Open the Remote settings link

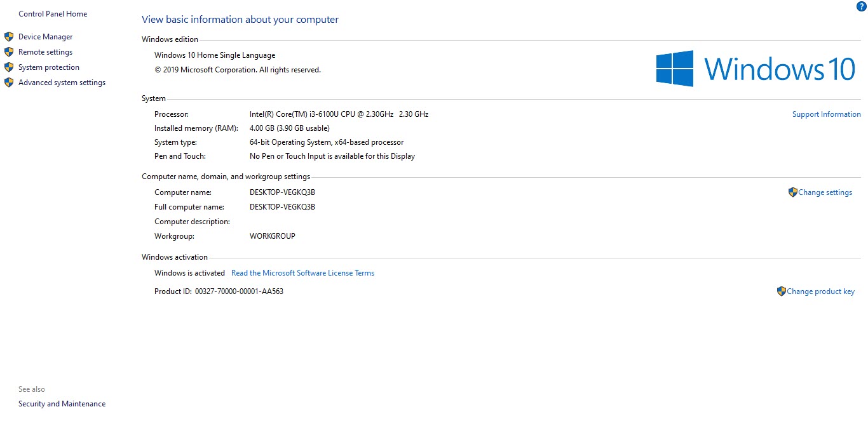45,52
